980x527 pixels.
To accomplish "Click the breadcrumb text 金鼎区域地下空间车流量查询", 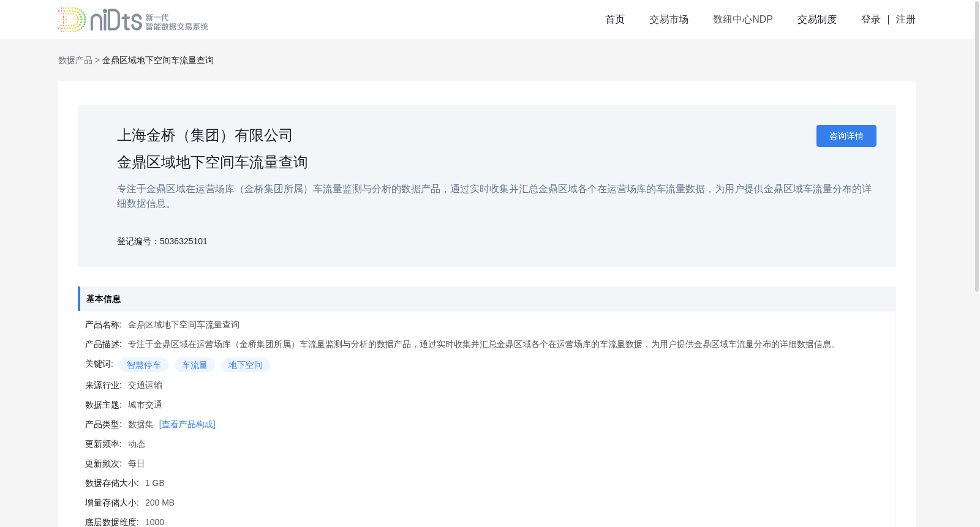I will 158,60.
